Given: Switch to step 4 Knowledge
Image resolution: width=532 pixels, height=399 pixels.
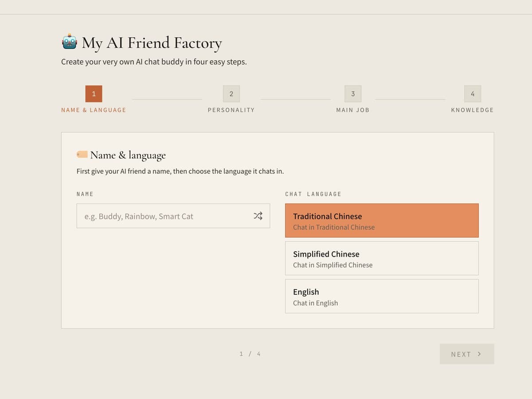Looking at the screenshot, I should click(x=473, y=99).
